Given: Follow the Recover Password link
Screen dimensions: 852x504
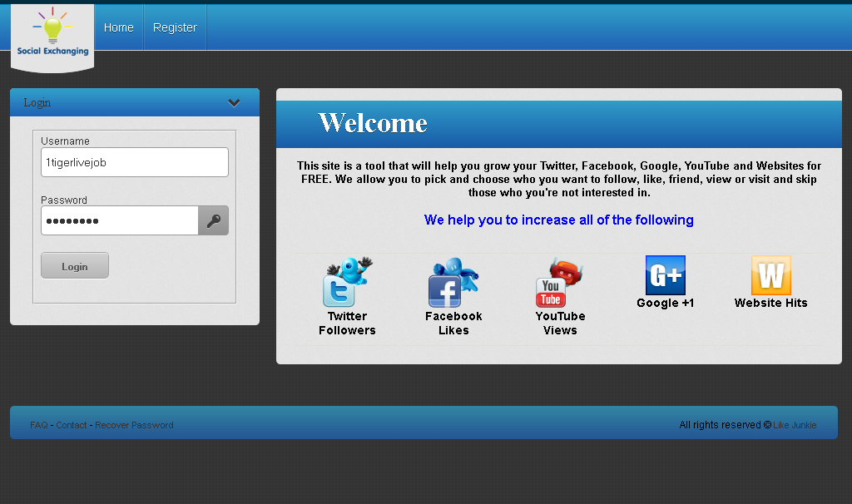Looking at the screenshot, I should pyautogui.click(x=134, y=425).
